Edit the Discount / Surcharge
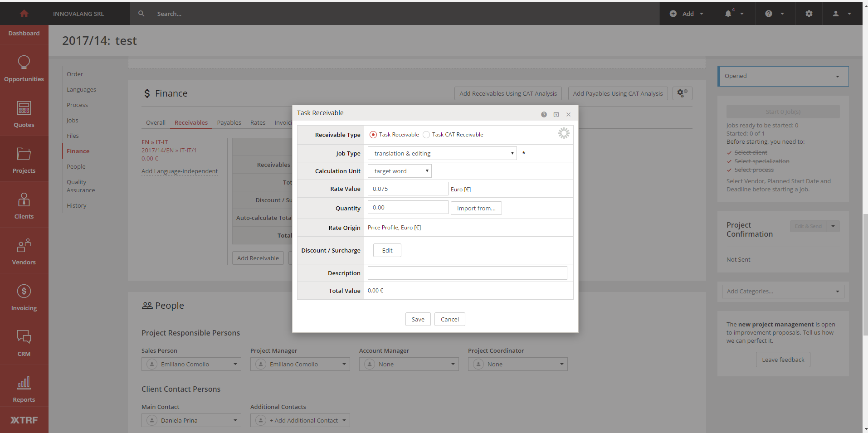The width and height of the screenshot is (868, 433). click(387, 250)
